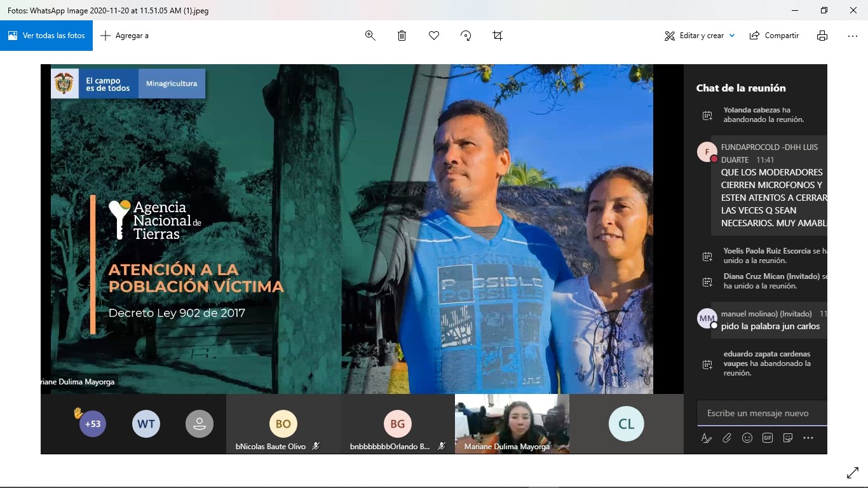Delete the photo with the trash icon

coord(402,36)
